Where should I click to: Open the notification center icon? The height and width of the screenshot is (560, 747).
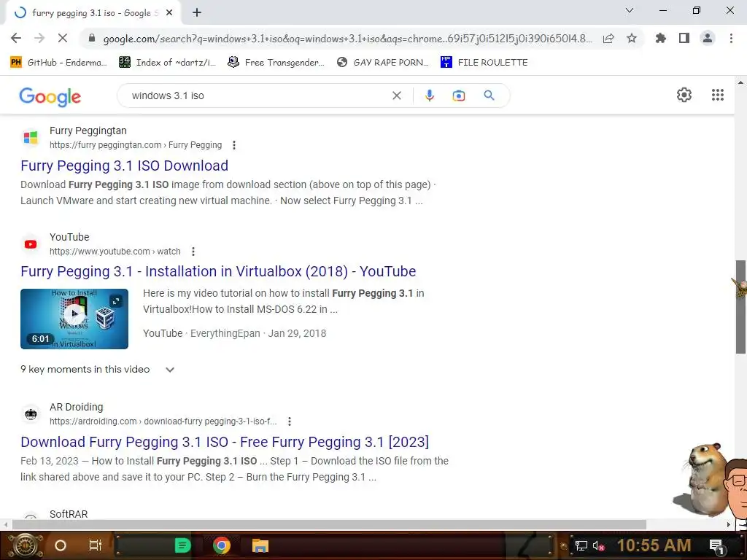(x=717, y=545)
